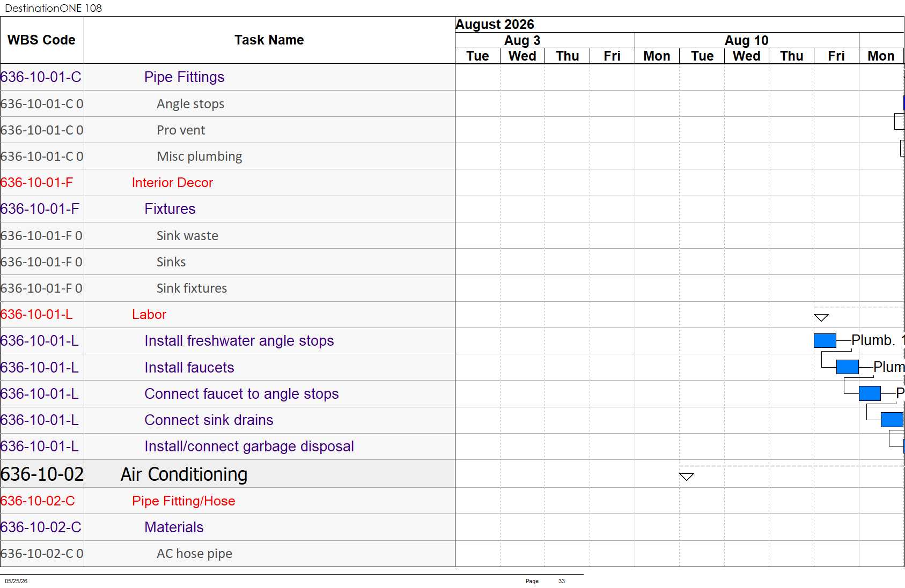Image resolution: width=905 pixels, height=588 pixels.
Task: Select Connect faucet to angle stops task name
Action: [241, 394]
